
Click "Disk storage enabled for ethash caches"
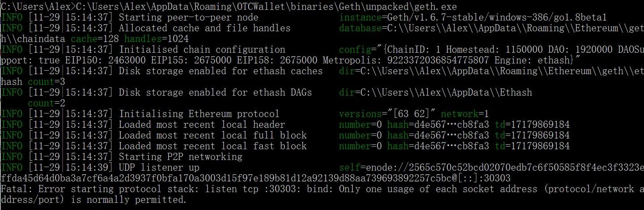click(220, 71)
